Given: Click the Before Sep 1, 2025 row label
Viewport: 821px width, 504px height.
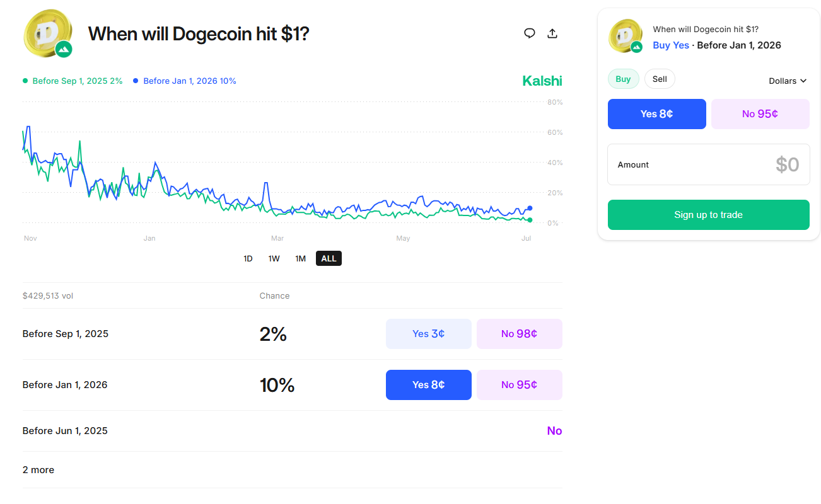Looking at the screenshot, I should point(66,334).
